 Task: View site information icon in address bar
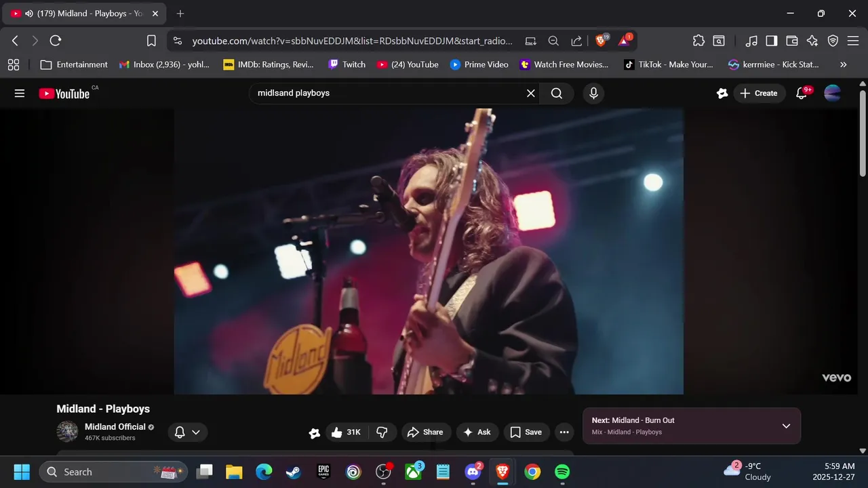tap(178, 41)
